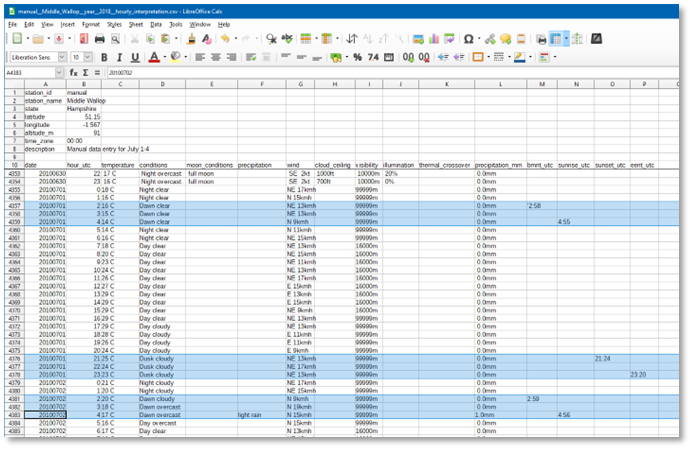Click the font color swatch
This screenshot has height=449, width=691.
click(x=152, y=57)
